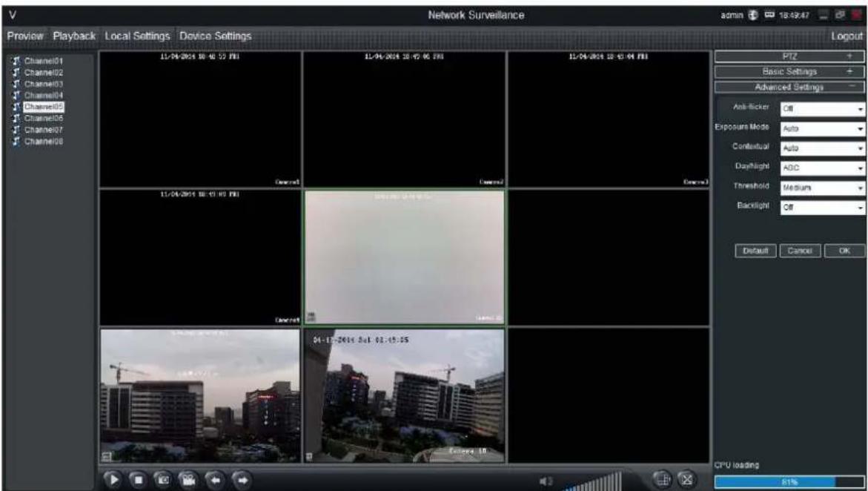Open Device Settings tab
Image resolution: width=868 pixels, height=491 pixels.
[x=215, y=36]
